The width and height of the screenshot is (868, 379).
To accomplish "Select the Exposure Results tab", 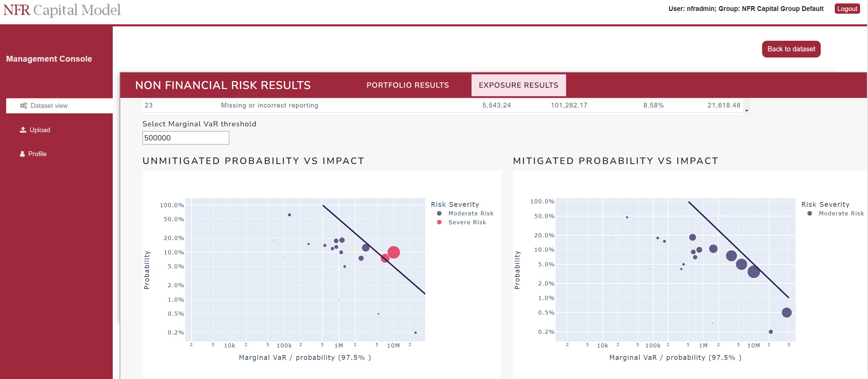I will click(x=518, y=85).
